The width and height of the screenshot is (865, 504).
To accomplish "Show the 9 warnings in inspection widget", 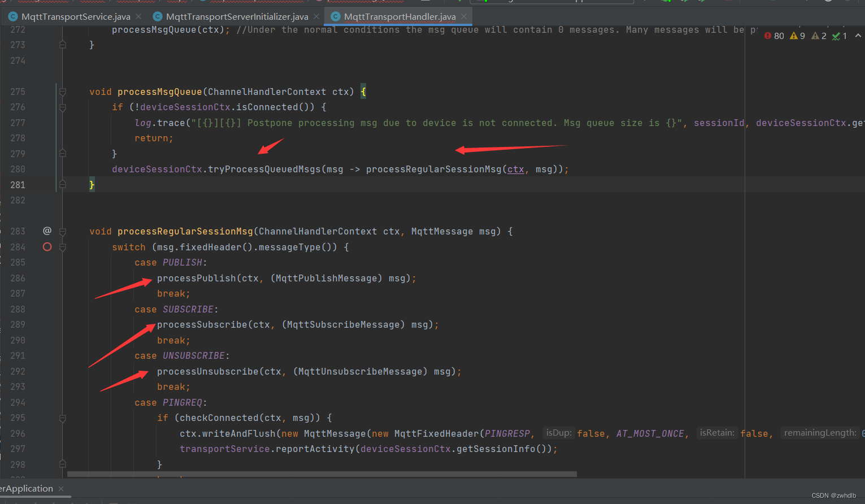I will pos(797,36).
